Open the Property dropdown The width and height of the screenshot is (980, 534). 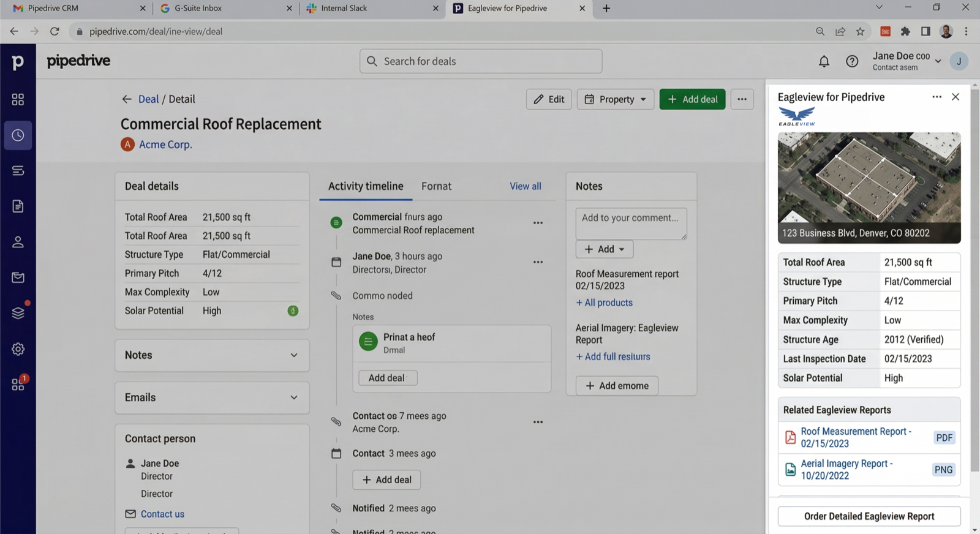pos(616,99)
